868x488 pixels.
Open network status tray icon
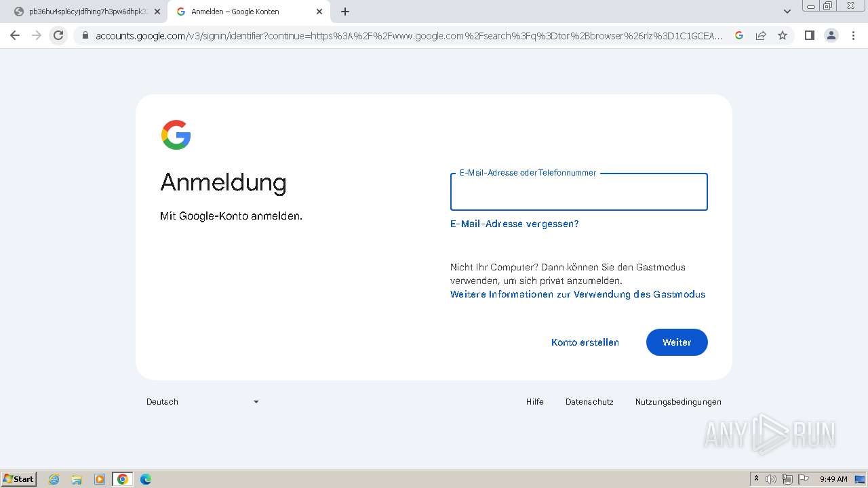click(787, 479)
